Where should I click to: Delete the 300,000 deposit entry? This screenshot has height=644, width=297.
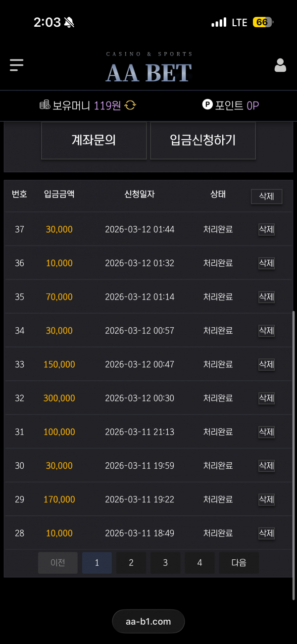point(266,398)
